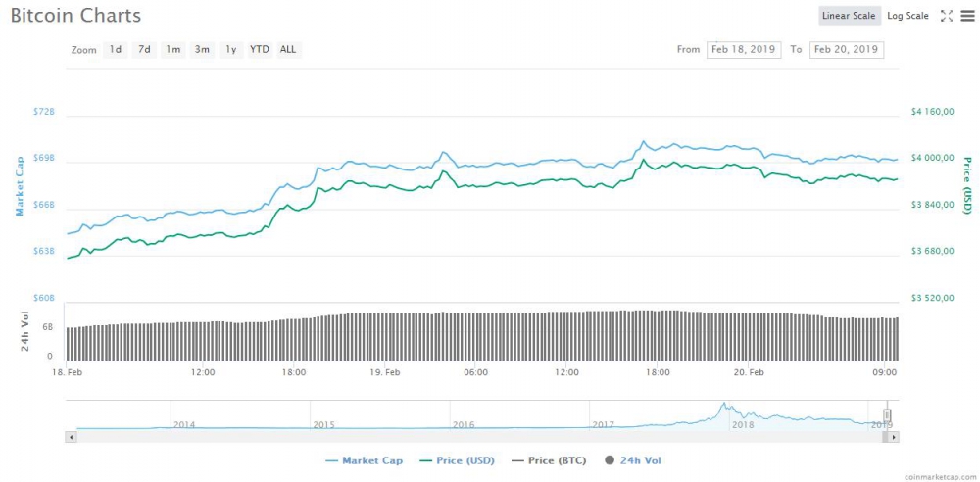
Task: Click the $4 160,00 price axis label
Action: pyautogui.click(x=932, y=112)
